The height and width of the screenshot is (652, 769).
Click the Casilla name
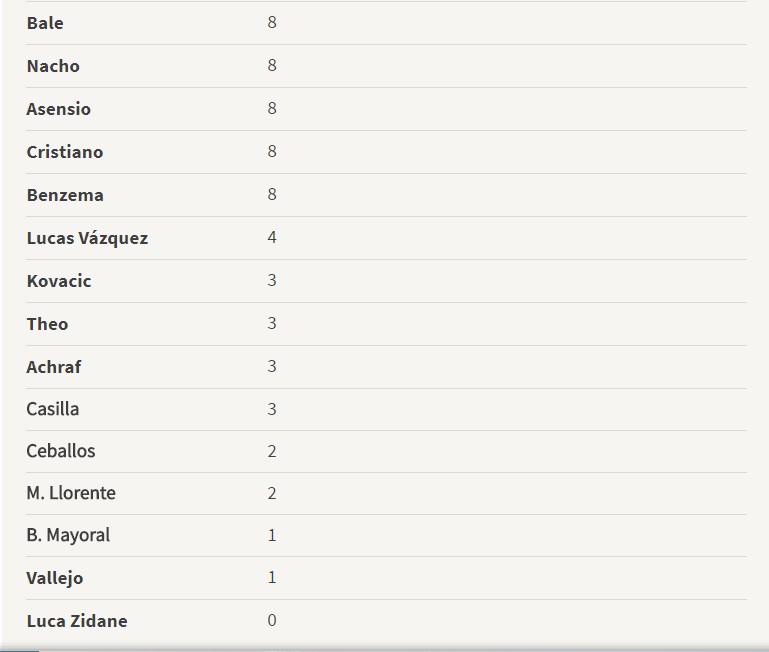pos(52,409)
